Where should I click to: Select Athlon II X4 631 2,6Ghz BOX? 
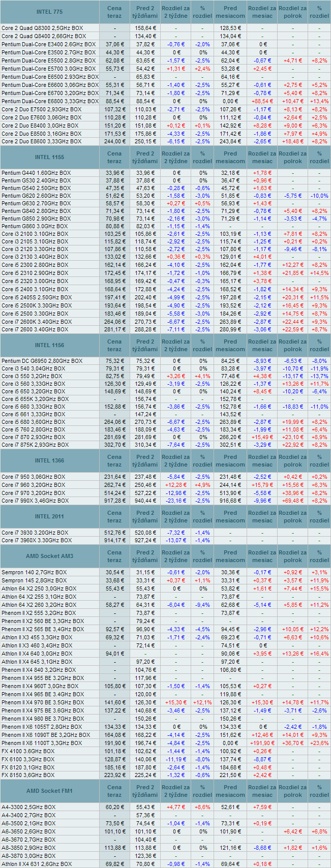click(x=37, y=864)
